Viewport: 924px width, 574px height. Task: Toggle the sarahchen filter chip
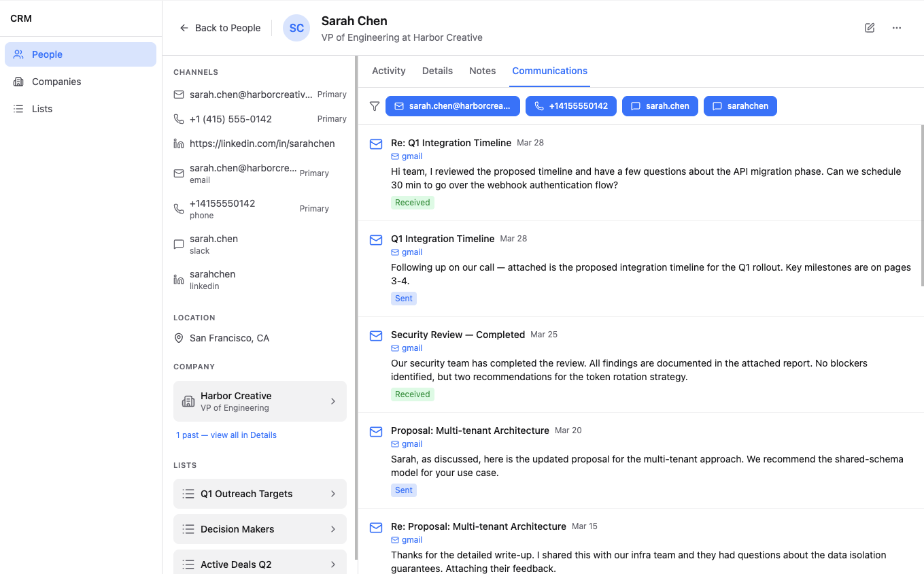[x=740, y=105]
